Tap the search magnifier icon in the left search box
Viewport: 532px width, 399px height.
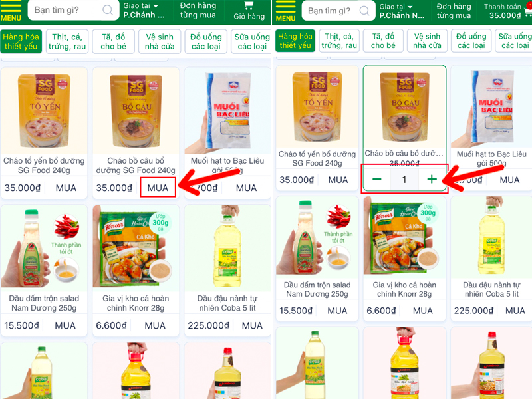108,10
